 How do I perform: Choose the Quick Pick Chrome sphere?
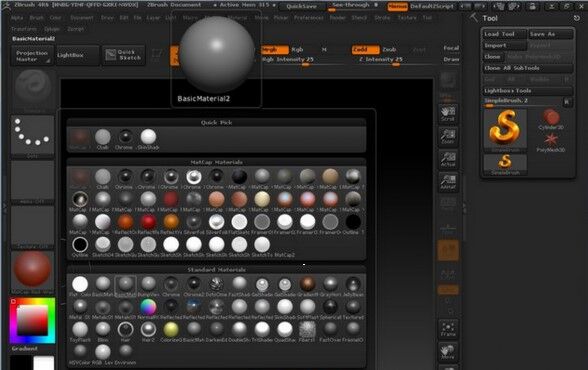click(x=125, y=137)
